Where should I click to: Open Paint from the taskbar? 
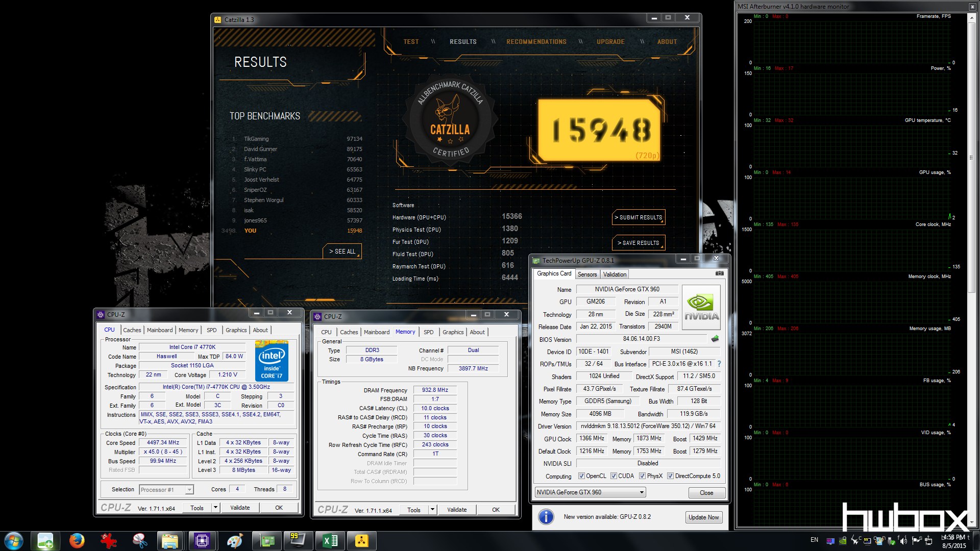[x=235, y=541]
